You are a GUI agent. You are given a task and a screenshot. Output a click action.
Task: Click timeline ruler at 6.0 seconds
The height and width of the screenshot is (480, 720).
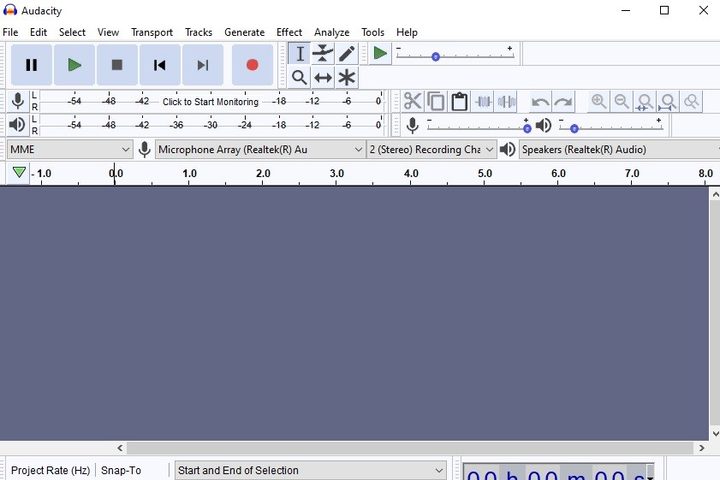pos(558,174)
